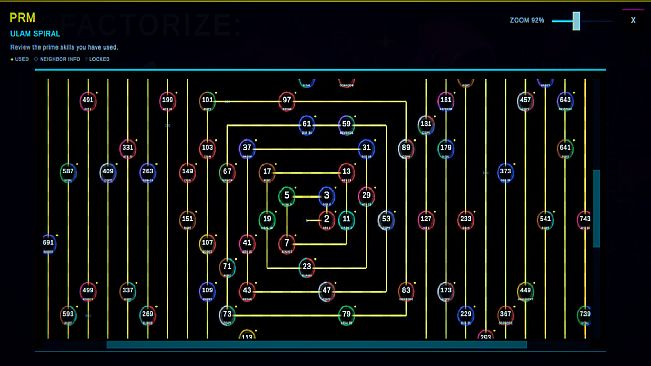Select the prime node 269
The height and width of the screenshot is (366, 651).
point(148,315)
